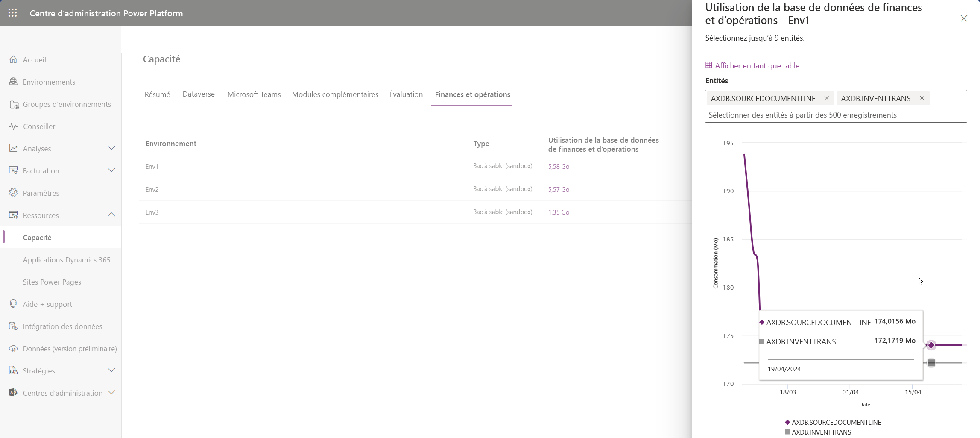Open the 5,57 Go usage link
Viewport: 980px width, 438px height.
pyautogui.click(x=559, y=189)
